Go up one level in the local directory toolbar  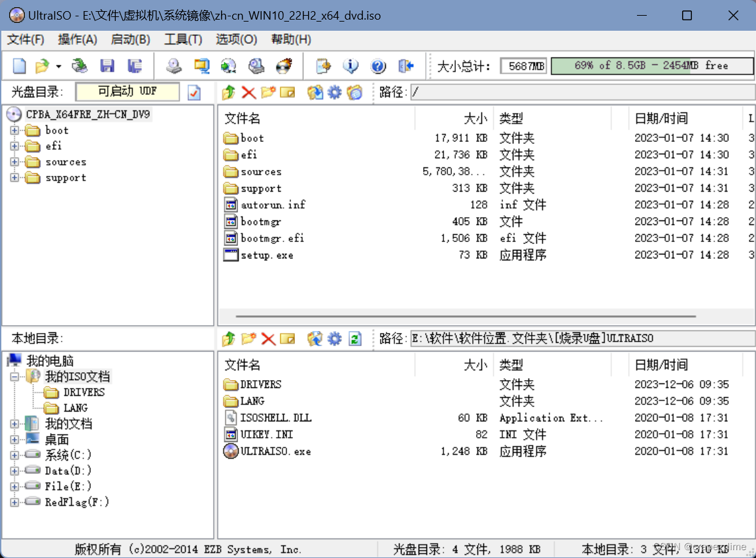pos(228,339)
